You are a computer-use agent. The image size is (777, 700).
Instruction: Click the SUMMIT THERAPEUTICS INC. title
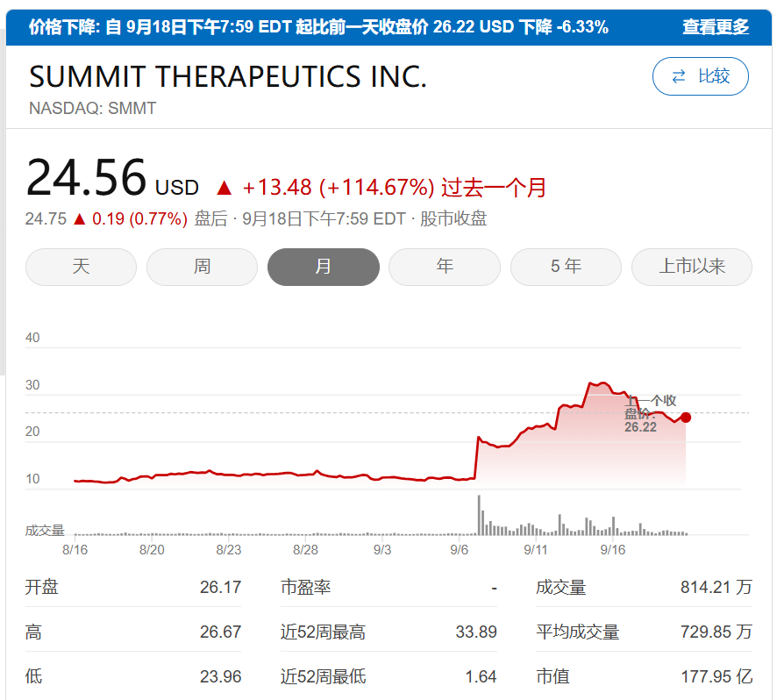click(x=228, y=77)
